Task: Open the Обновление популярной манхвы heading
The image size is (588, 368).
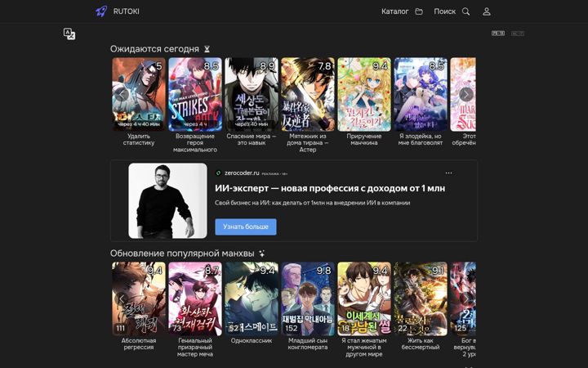Action: [182, 254]
